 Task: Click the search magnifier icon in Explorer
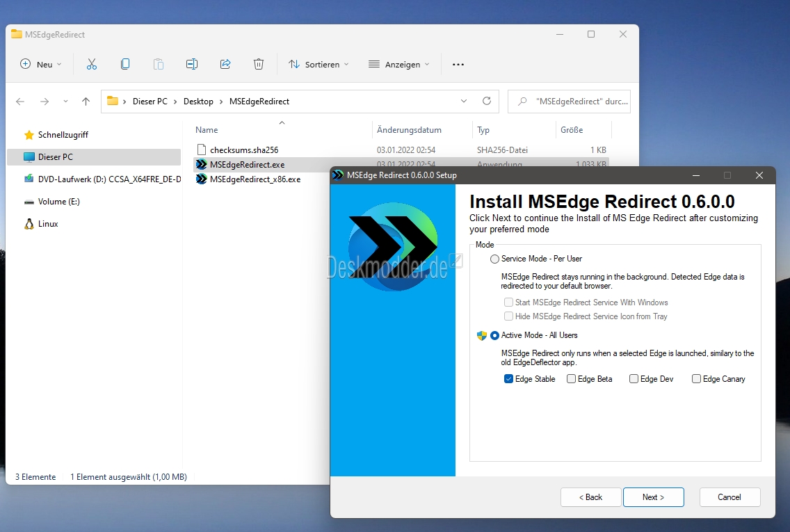click(522, 102)
